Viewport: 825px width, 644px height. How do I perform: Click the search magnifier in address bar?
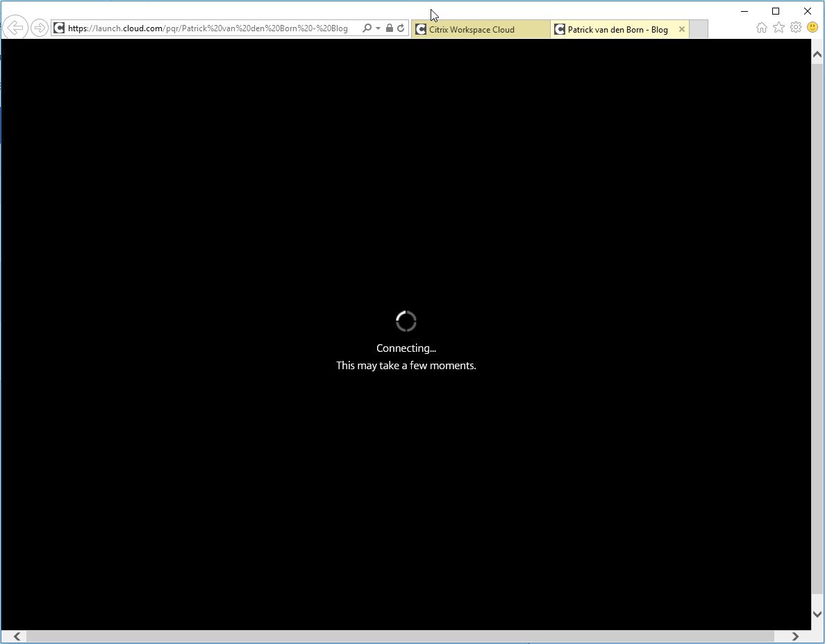pos(367,28)
